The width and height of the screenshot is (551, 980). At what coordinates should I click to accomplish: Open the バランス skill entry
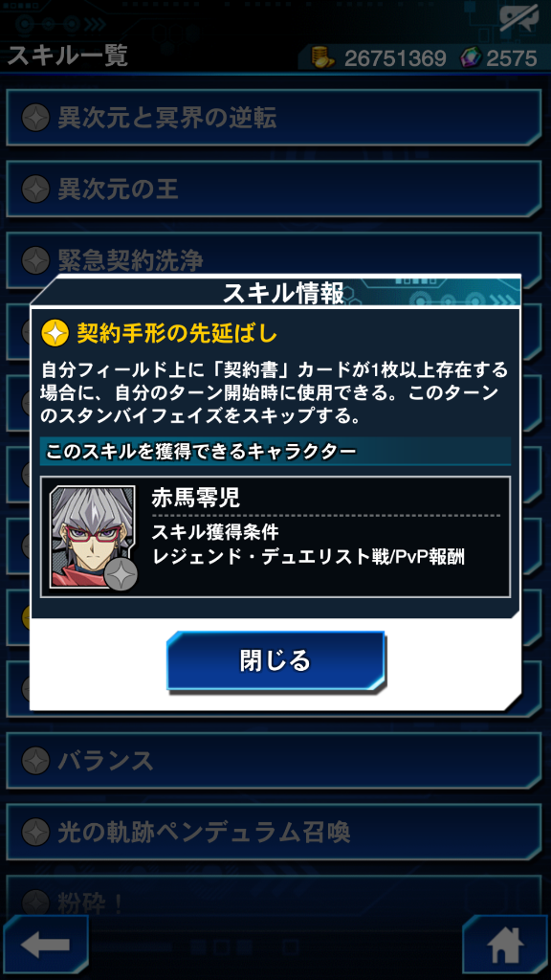point(274,761)
